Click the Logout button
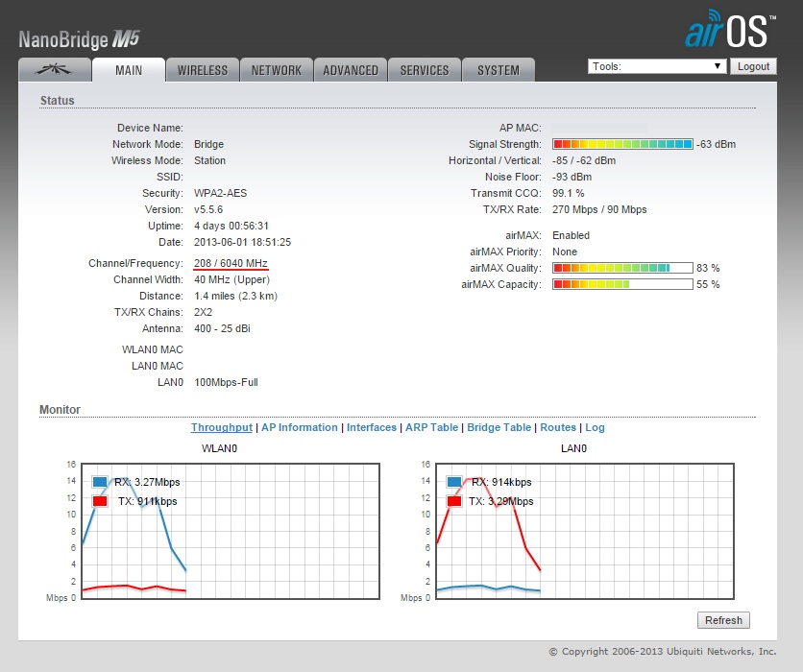Screen dimensions: 803x672 coord(753,66)
